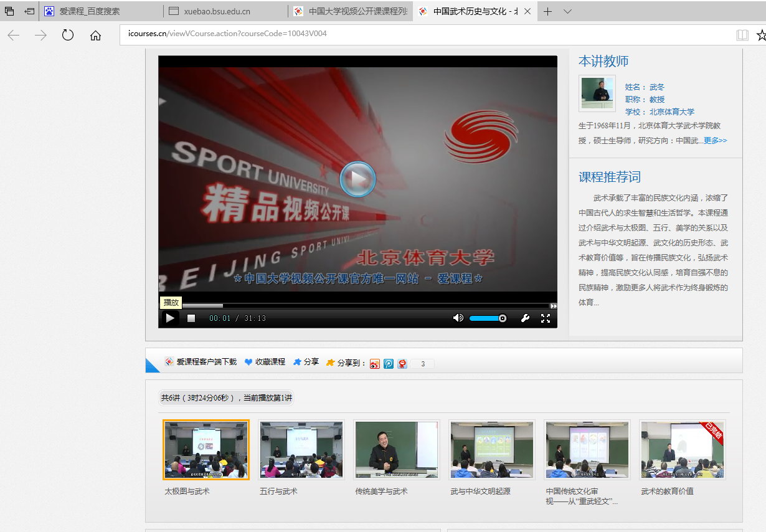Click the >> marker on the progress bar

pyautogui.click(x=553, y=305)
